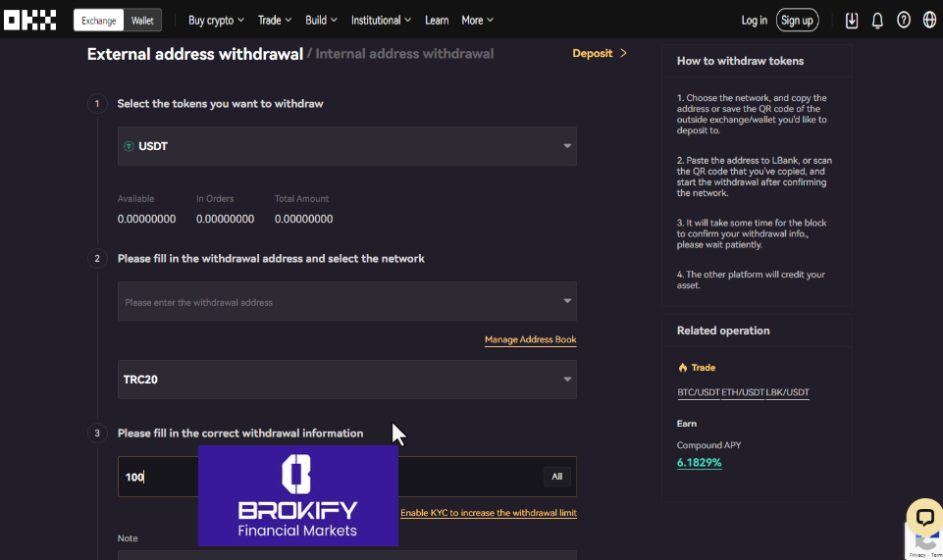The width and height of the screenshot is (943, 560).
Task: Click the Deposit arrow link
Action: point(599,53)
